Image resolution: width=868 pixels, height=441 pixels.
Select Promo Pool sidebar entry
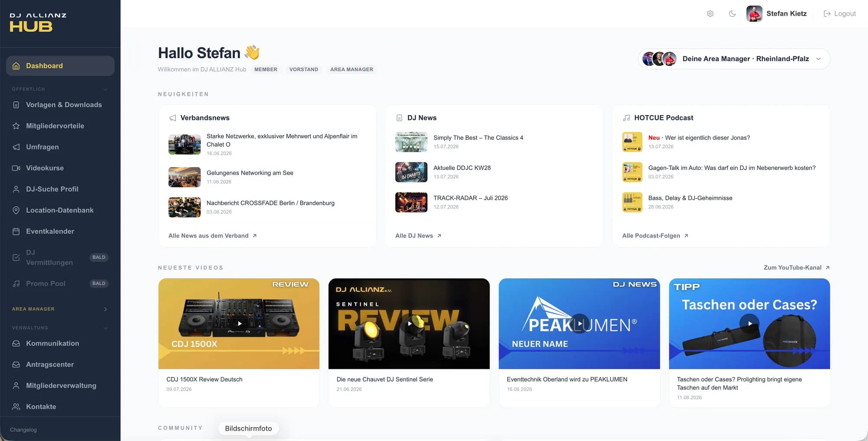[x=46, y=283]
